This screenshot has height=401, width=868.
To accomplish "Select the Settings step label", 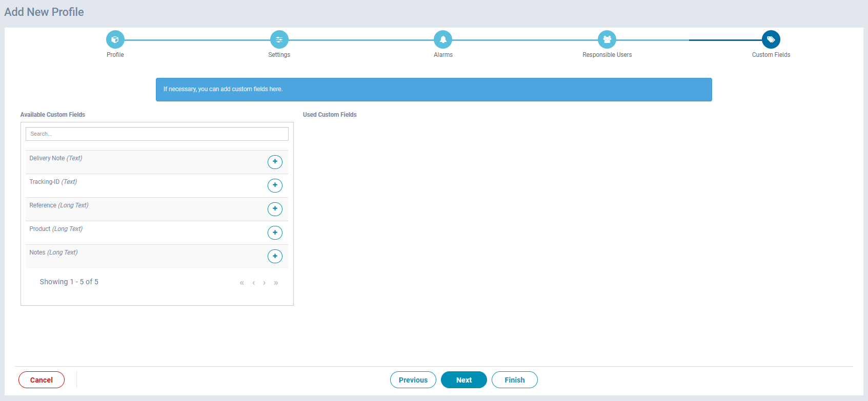I will (279, 55).
